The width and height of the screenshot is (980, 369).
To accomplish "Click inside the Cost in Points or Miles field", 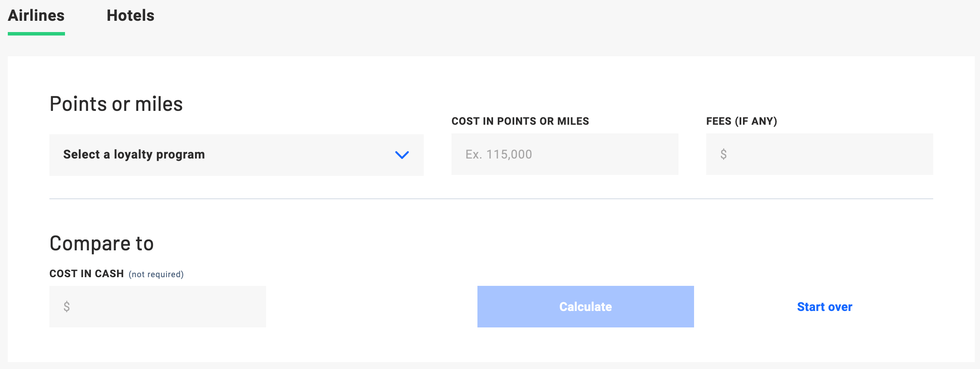I will 564,154.
